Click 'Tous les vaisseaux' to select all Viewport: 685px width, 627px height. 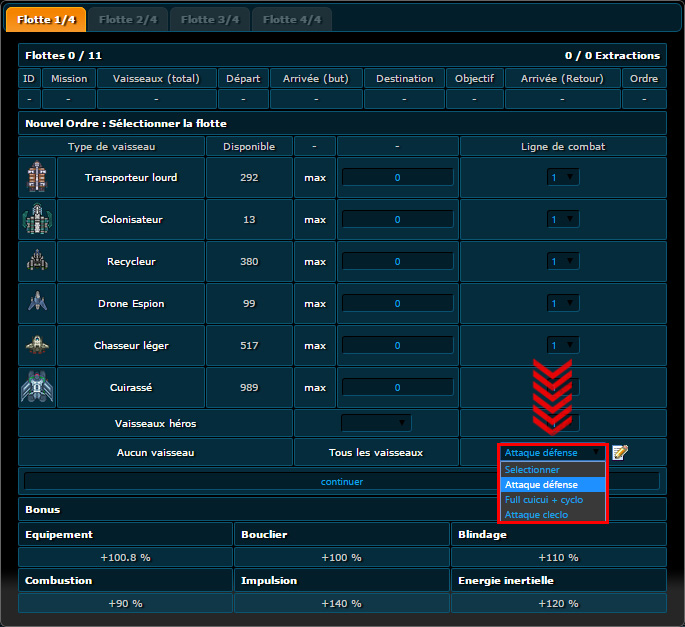pos(376,453)
